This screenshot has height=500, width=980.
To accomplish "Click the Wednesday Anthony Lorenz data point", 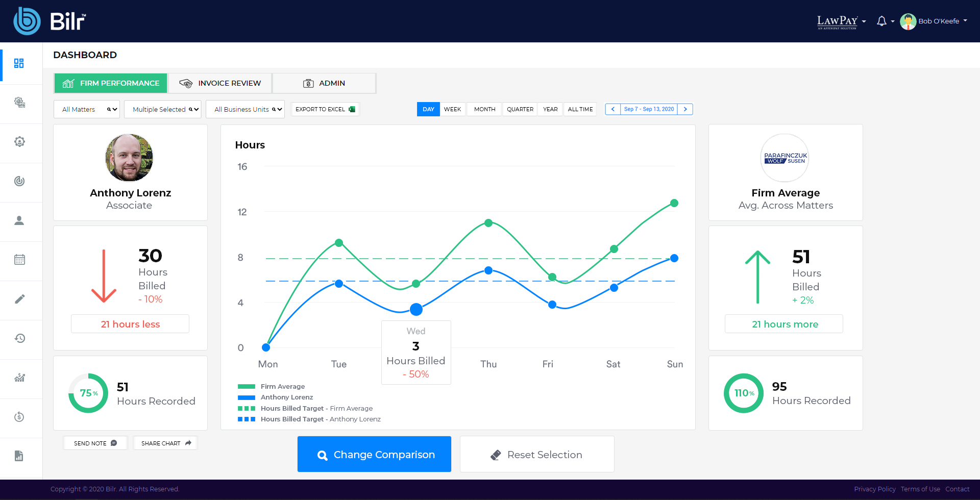I will pyautogui.click(x=416, y=309).
